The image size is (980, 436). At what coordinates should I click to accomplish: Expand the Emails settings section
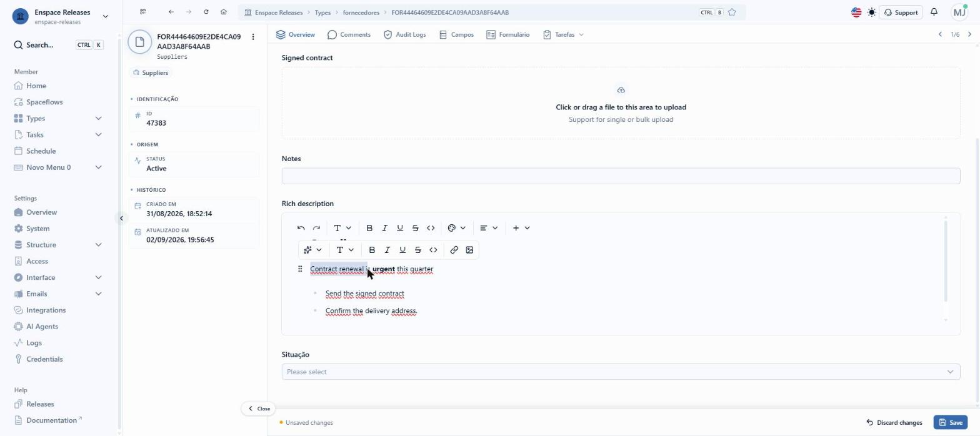point(98,294)
